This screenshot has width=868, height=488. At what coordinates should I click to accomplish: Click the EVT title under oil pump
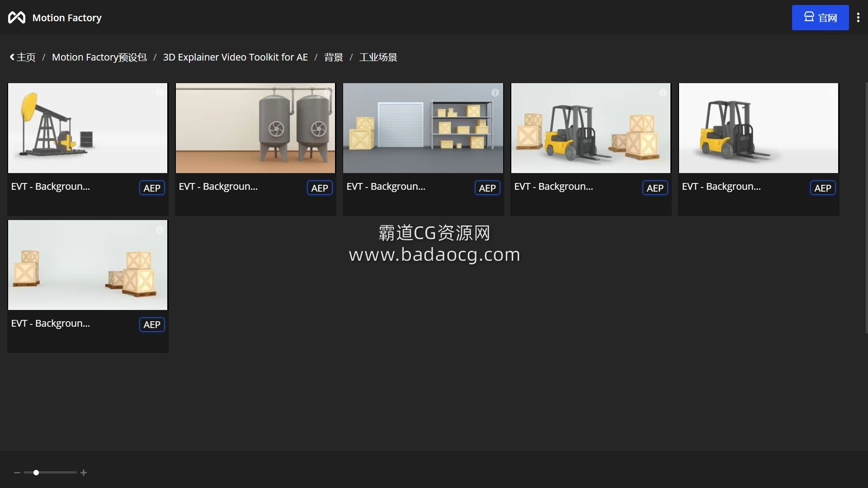51,187
